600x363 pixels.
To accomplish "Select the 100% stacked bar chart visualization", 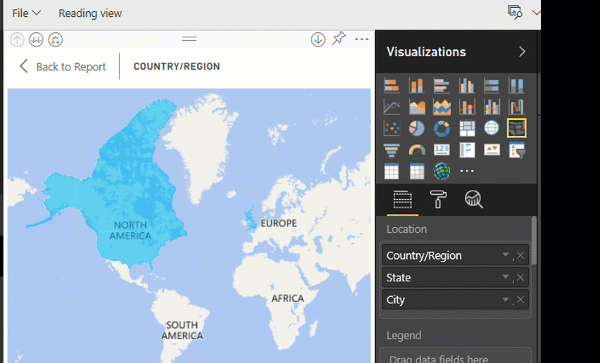I will point(491,85).
